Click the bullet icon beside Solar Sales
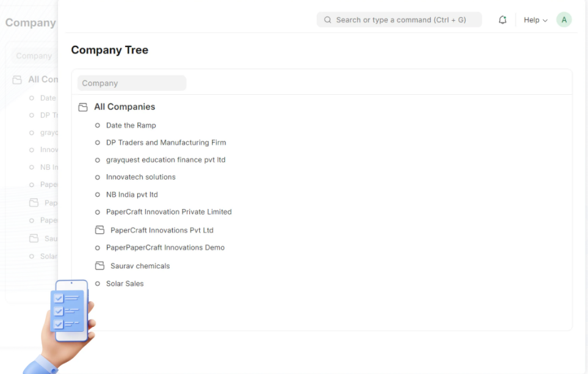The height and width of the screenshot is (374, 588). 98,284
